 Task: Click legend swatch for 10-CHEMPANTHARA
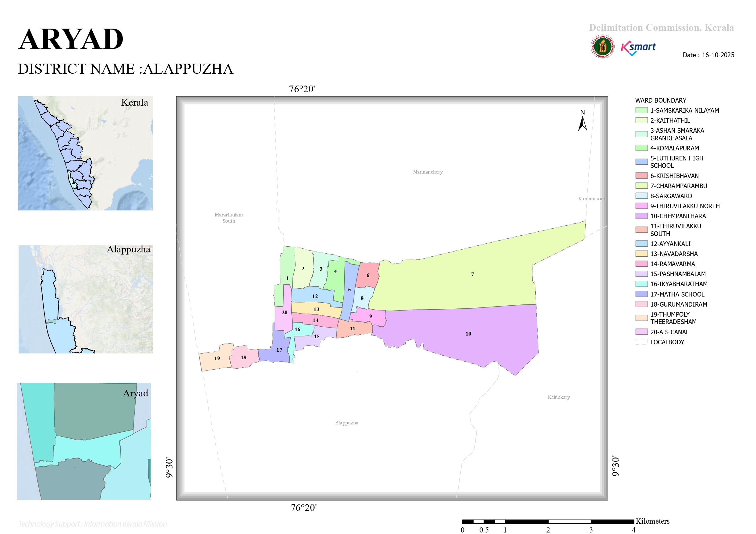click(641, 216)
